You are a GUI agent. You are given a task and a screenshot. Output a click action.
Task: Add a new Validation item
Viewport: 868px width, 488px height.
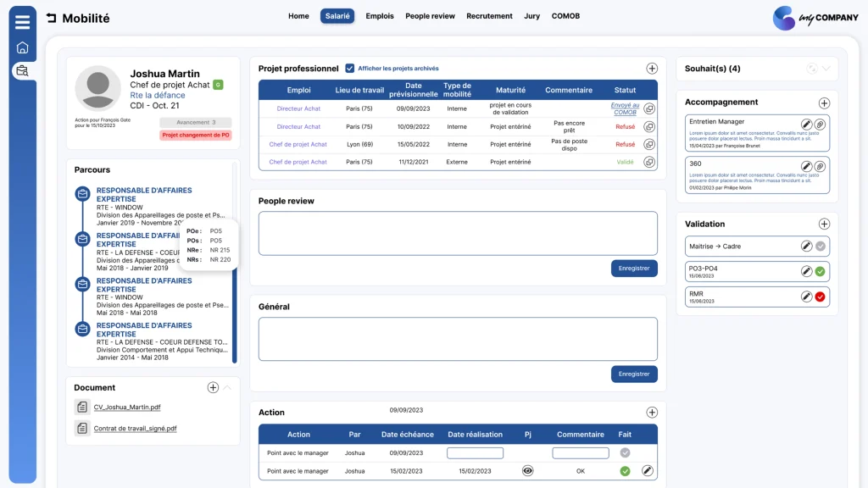pos(824,224)
